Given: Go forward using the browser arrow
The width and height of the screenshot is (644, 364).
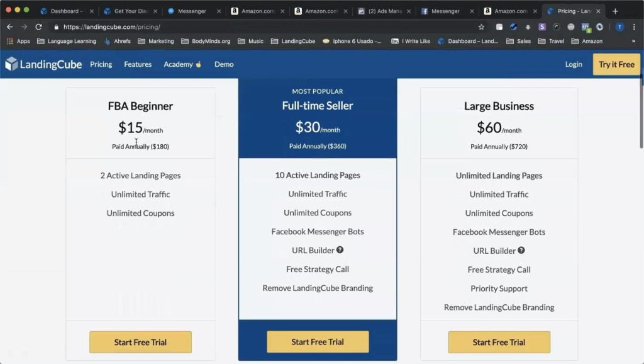Looking at the screenshot, I should (25, 26).
